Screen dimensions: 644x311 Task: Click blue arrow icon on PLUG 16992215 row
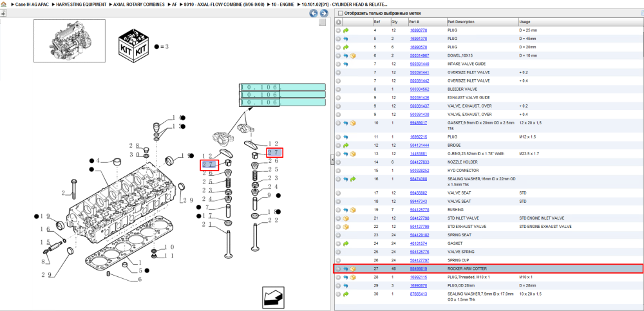[x=346, y=137]
